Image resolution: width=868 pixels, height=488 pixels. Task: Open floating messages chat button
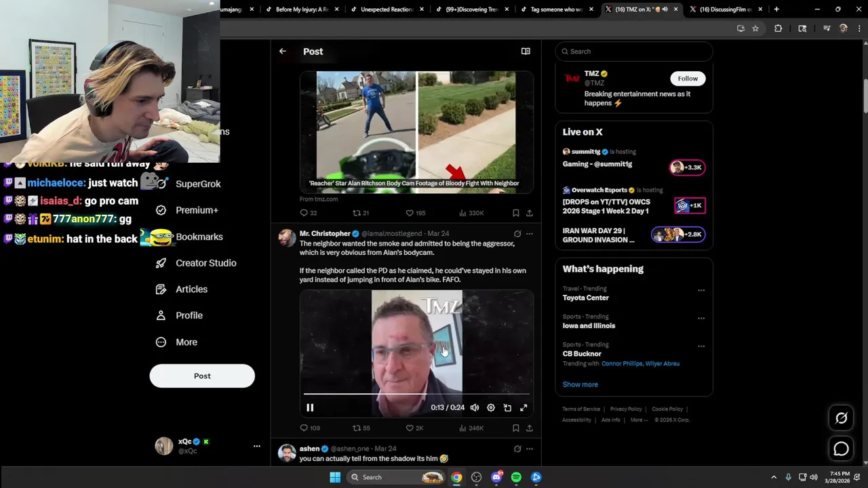click(x=841, y=449)
